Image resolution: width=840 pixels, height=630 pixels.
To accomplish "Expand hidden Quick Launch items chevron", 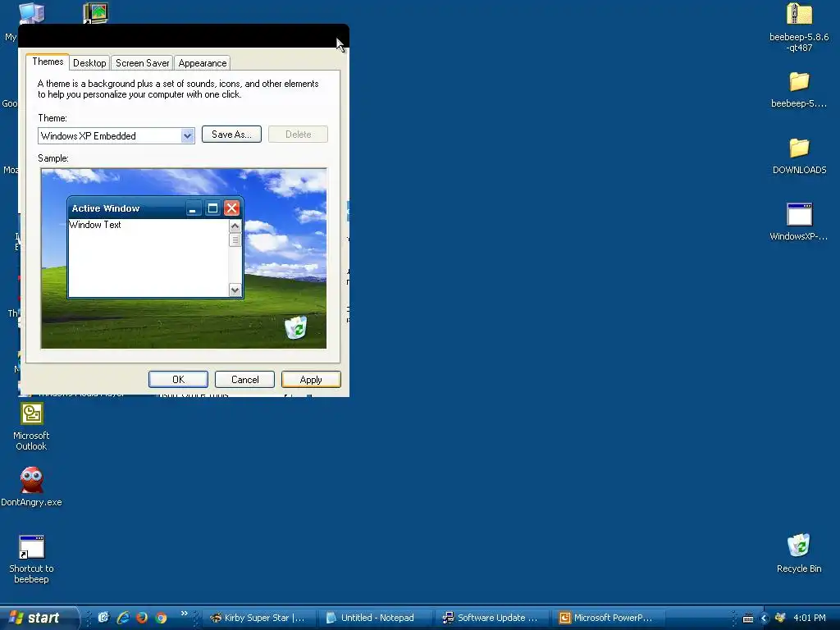I will [x=185, y=614].
